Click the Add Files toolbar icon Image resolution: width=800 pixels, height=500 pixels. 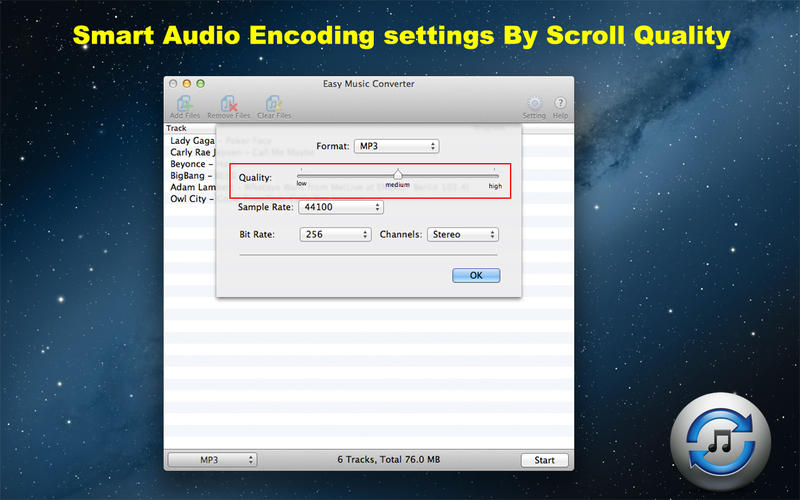click(185, 104)
